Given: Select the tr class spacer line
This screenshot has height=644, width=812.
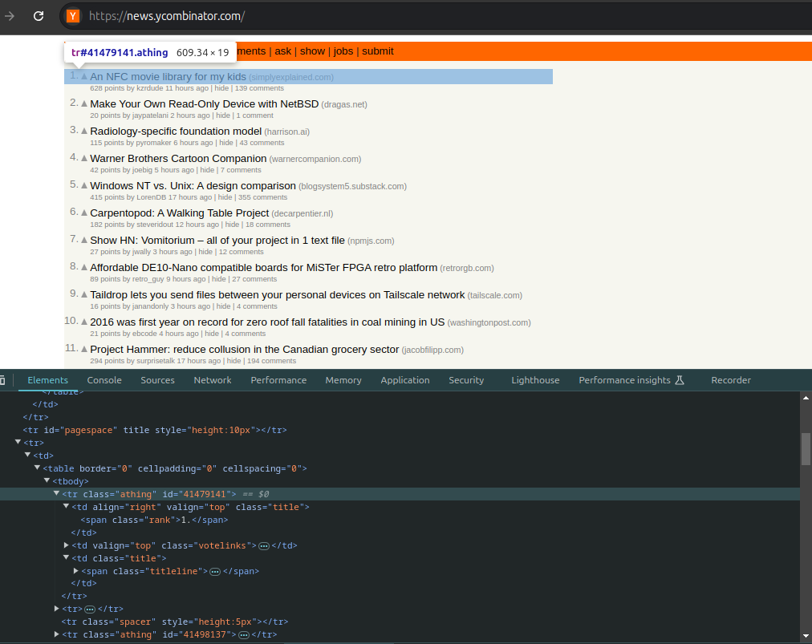Looking at the screenshot, I should (x=175, y=622).
